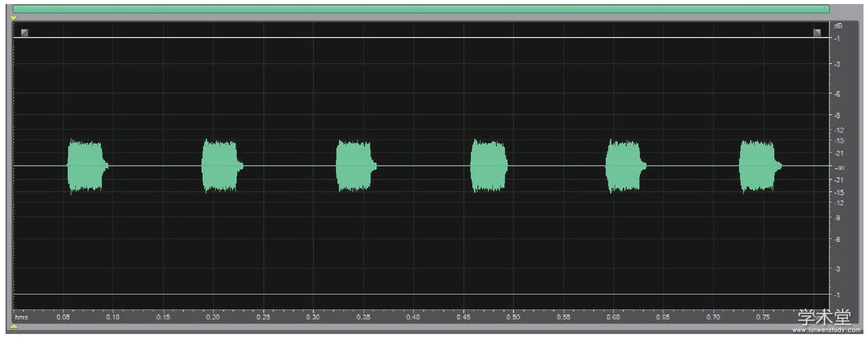Image resolution: width=868 pixels, height=340 pixels.
Task: Click the 0.45 mark on the time ruler
Action: coord(463,317)
